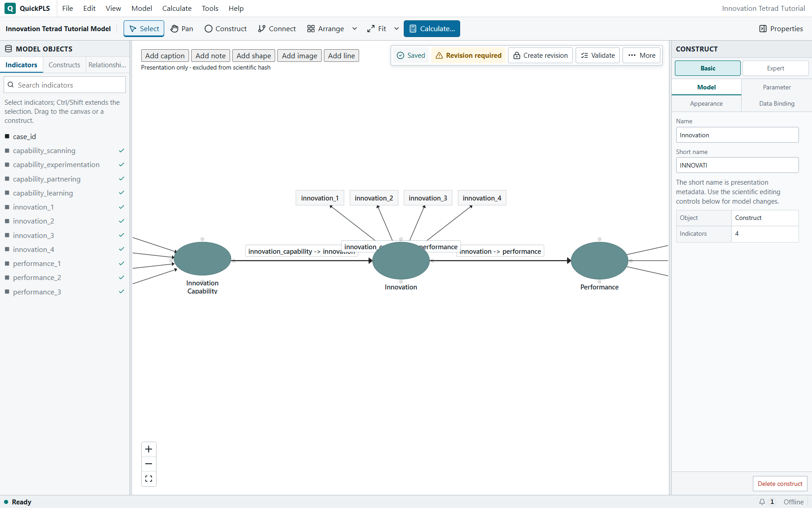Click Add shape button
The height and width of the screenshot is (508, 812).
pyautogui.click(x=254, y=56)
